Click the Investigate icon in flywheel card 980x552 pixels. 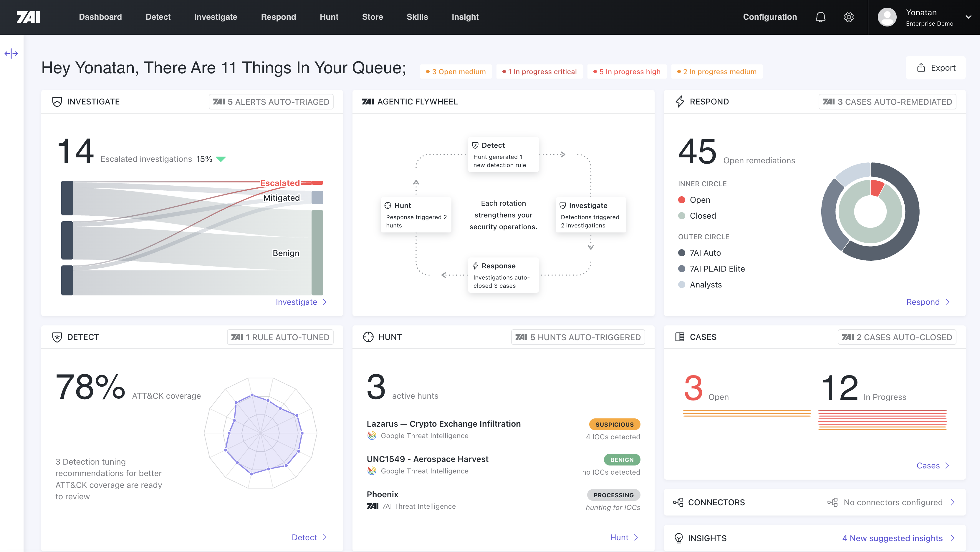pyautogui.click(x=563, y=205)
